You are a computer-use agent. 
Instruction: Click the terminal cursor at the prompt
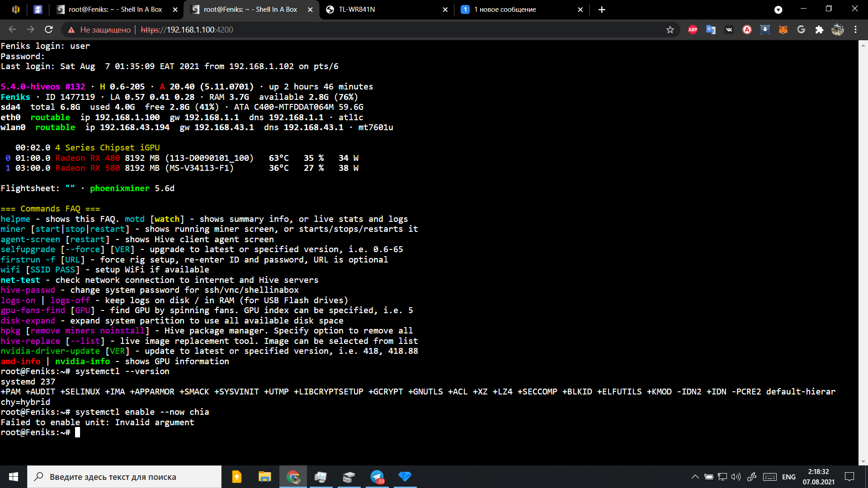(77, 432)
